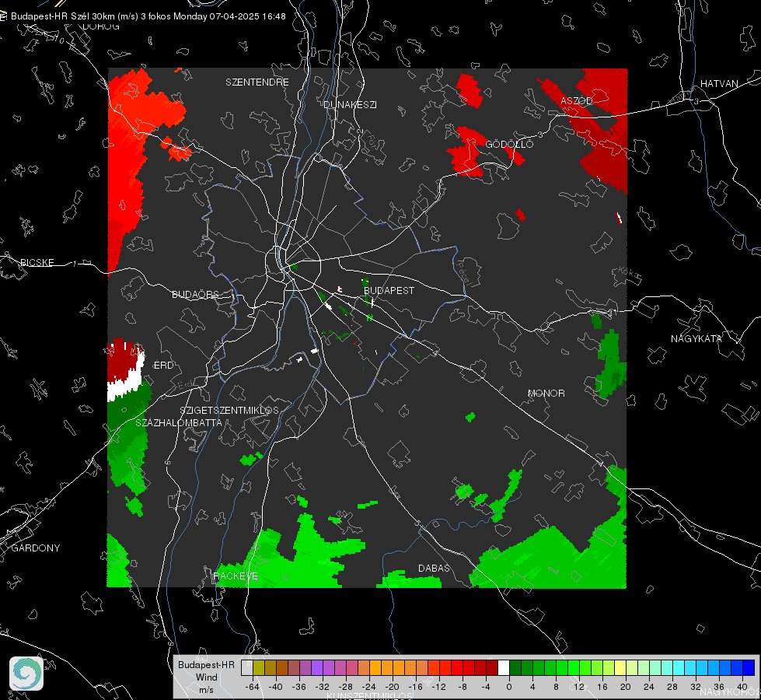Click the -64 legend scale value

pyautogui.click(x=252, y=687)
